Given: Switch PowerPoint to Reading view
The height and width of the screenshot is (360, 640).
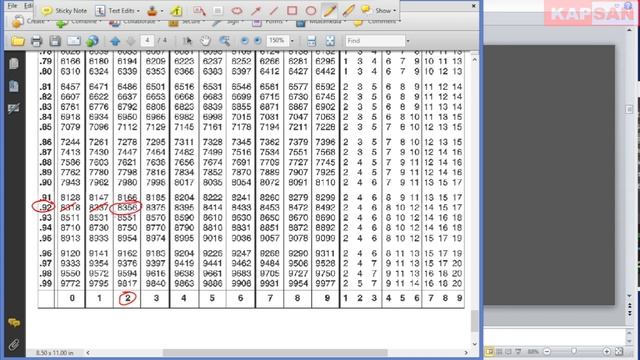Looking at the screenshot, I should click(x=509, y=351).
